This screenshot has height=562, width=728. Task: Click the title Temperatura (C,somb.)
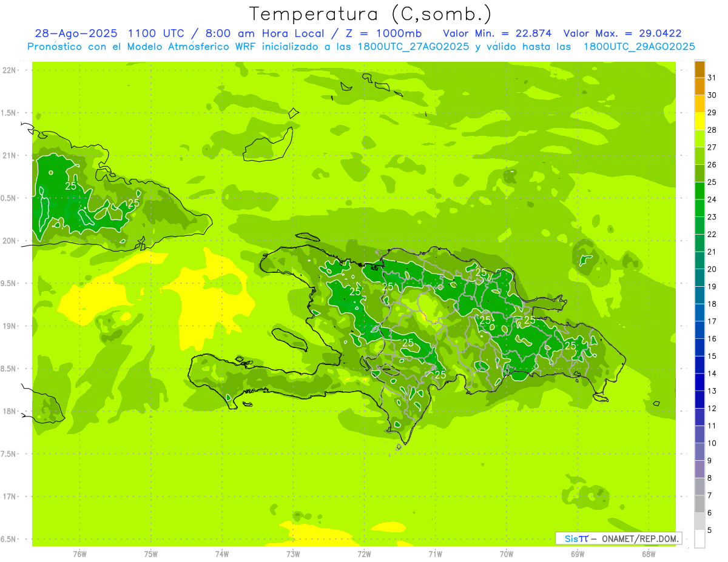click(x=371, y=15)
